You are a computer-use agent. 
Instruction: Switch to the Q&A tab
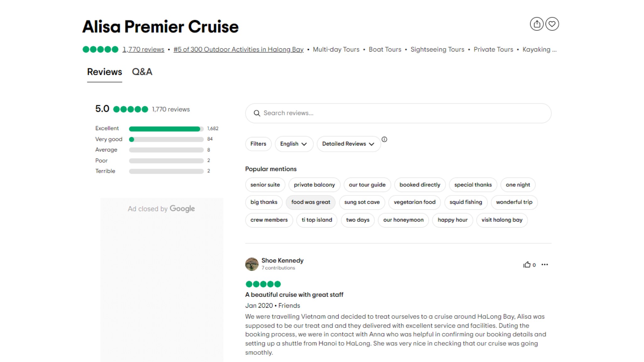pos(142,72)
